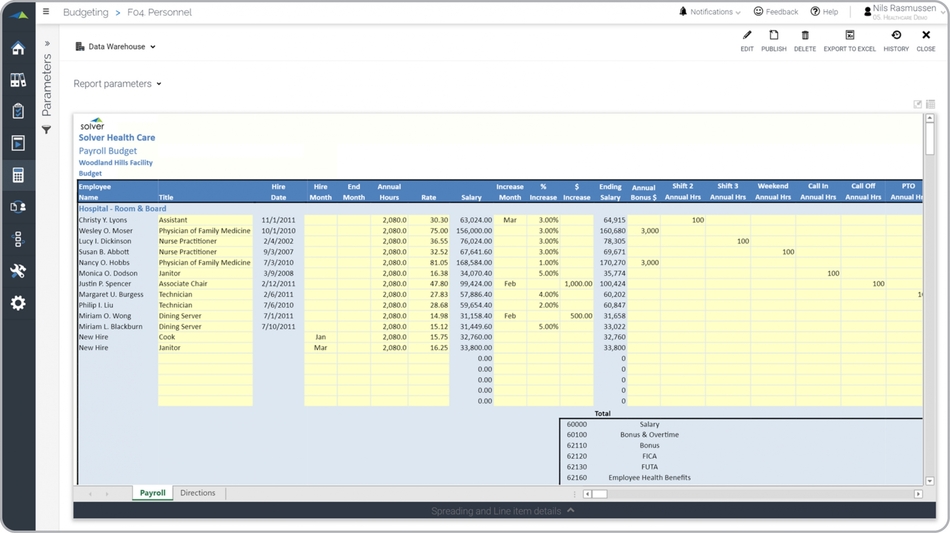This screenshot has height=533, width=950.
Task: Open the History icon
Action: tap(896, 40)
